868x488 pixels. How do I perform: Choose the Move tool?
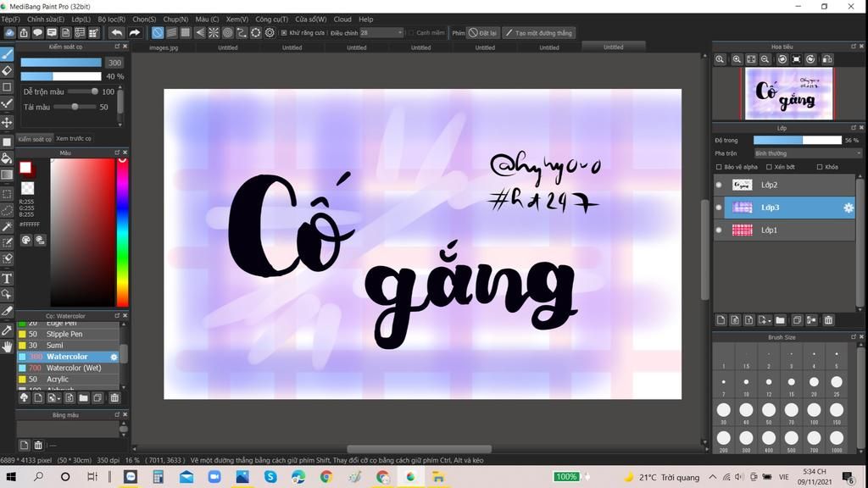pos(7,122)
